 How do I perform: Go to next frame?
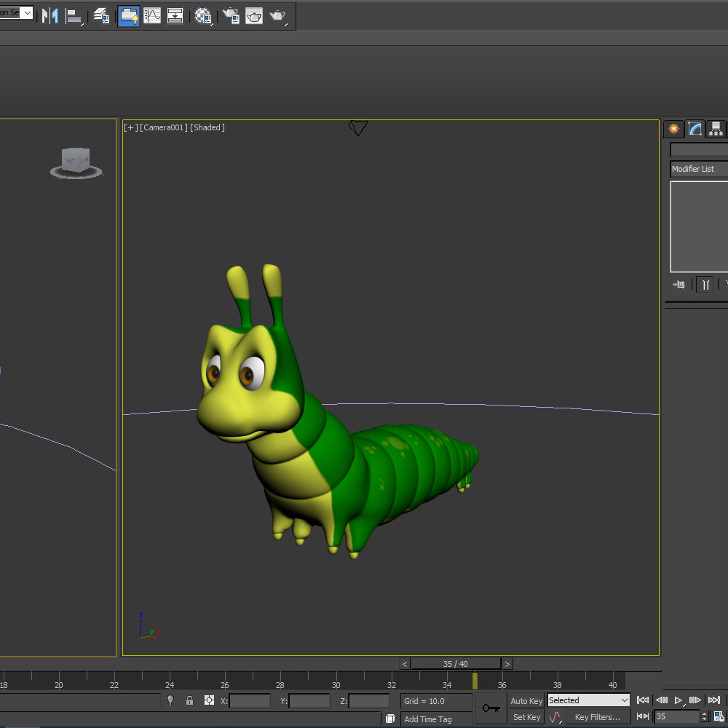tap(695, 700)
